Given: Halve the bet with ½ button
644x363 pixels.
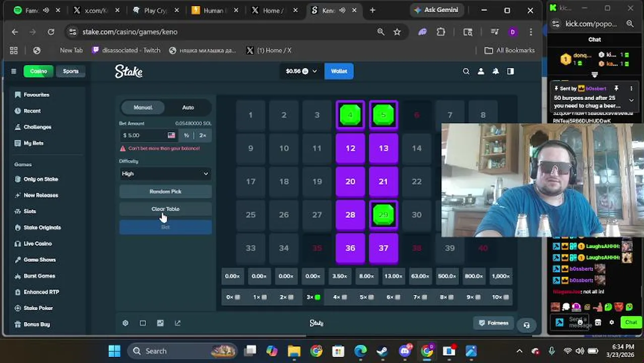Looking at the screenshot, I should click(186, 135).
